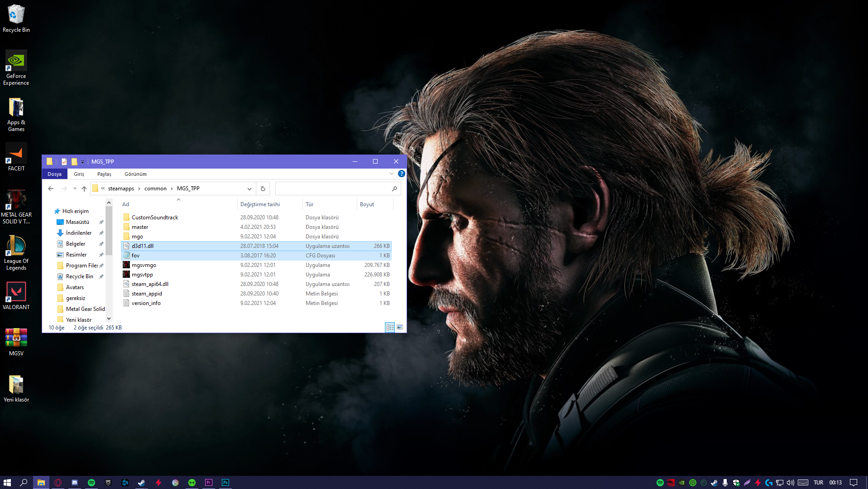Open Opera GX from the taskbar
868x489 pixels.
[x=58, y=483]
